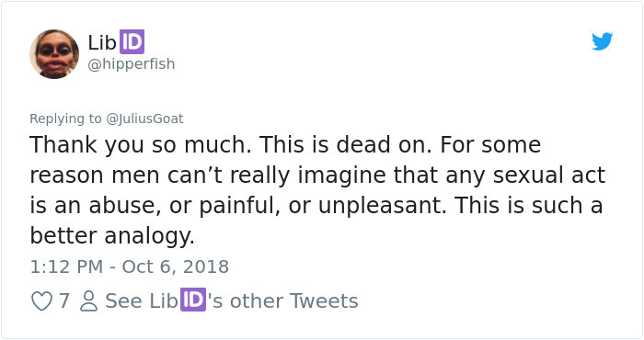Click the 'Thank you so much' tweet line
Image resolution: width=644 pixels, height=340 pixels.
click(x=285, y=145)
